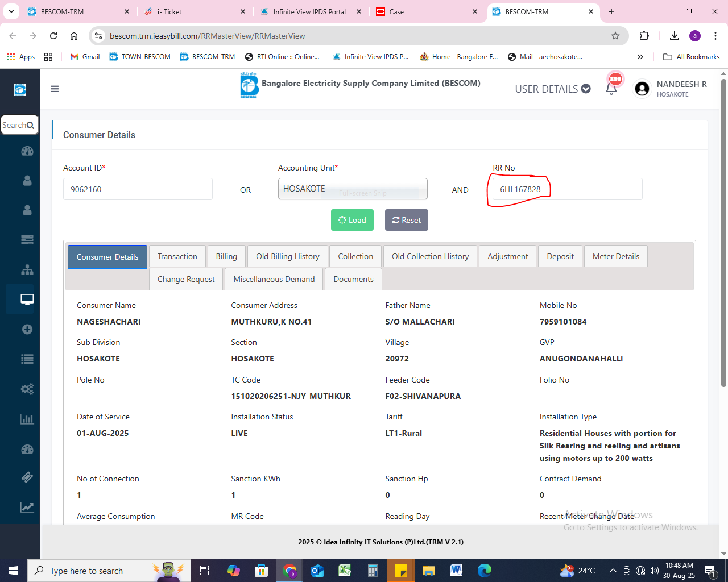The image size is (728, 582).
Task: Open the Accounting Unit HOSAKOTE combo box
Action: pos(353,189)
